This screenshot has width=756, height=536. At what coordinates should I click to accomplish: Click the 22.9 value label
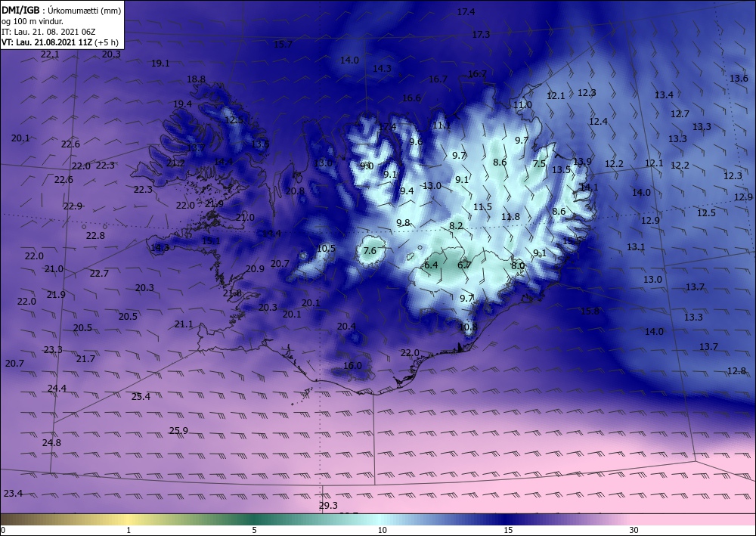(x=73, y=206)
